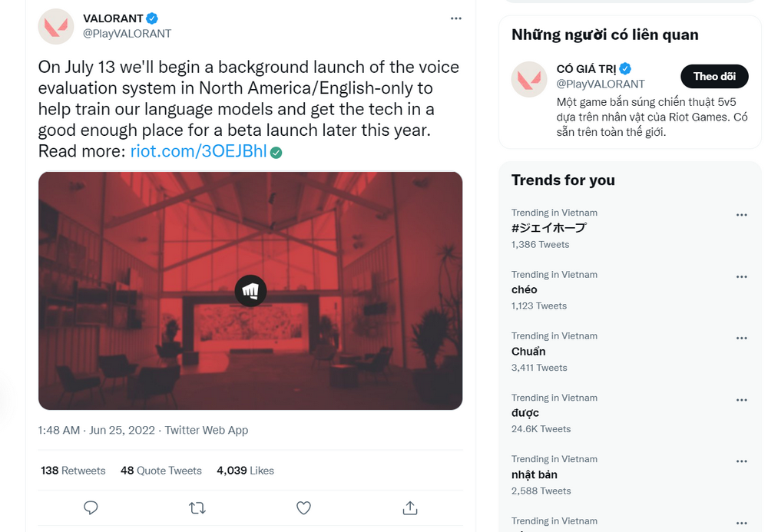
Task: Click the blue verified badge beside VALORANT
Action: pos(153,18)
